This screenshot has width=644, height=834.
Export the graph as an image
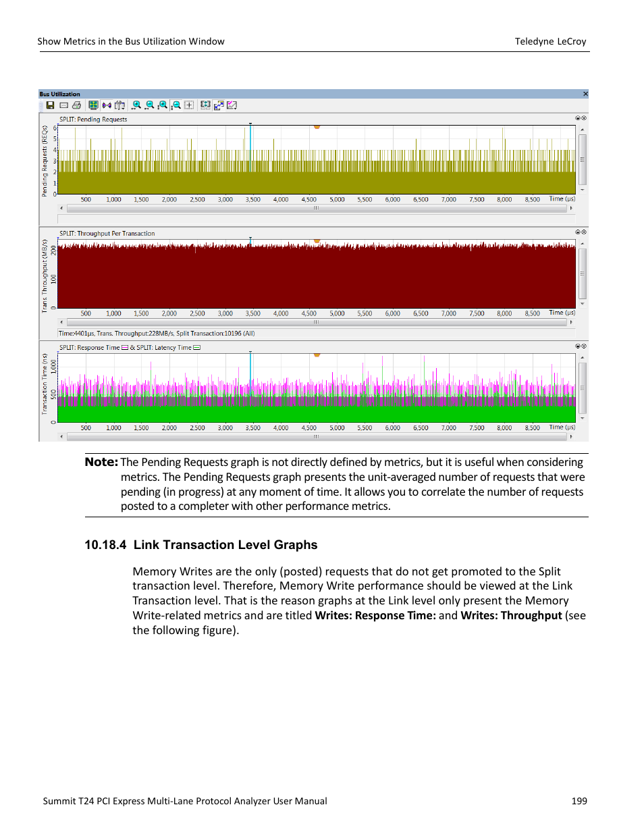63,105
